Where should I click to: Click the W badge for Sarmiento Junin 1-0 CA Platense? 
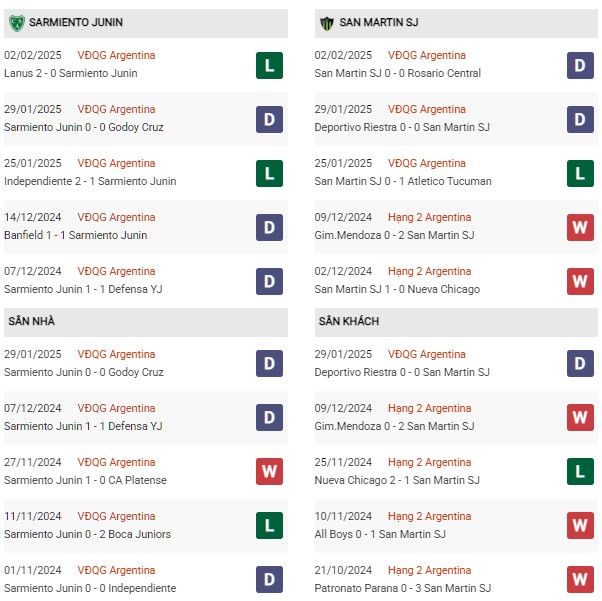click(270, 471)
